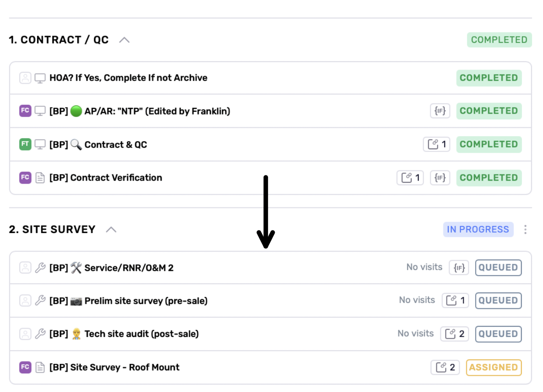Collapse the 1. CONTRACT / QC section chevron
543x392 pixels.
coord(125,40)
